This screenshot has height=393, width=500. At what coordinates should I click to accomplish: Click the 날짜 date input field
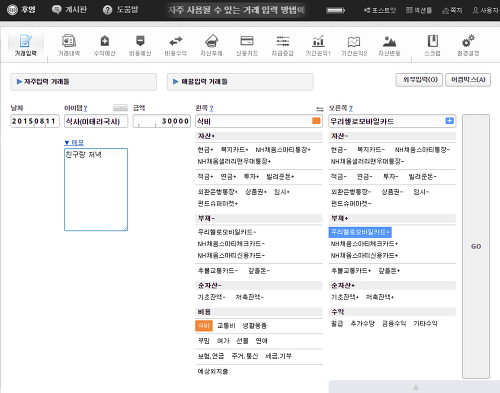[35, 121]
